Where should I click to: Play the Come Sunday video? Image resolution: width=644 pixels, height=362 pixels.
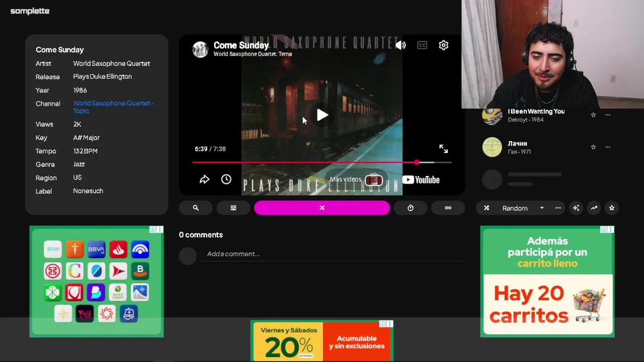point(322,115)
